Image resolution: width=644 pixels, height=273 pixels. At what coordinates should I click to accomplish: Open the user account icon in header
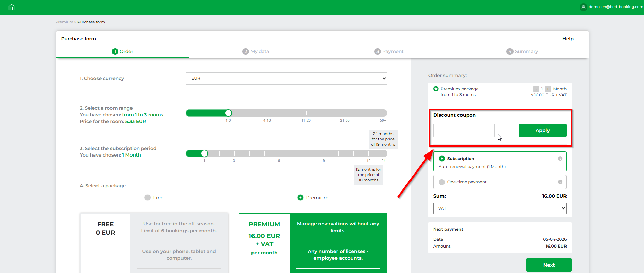(583, 7)
